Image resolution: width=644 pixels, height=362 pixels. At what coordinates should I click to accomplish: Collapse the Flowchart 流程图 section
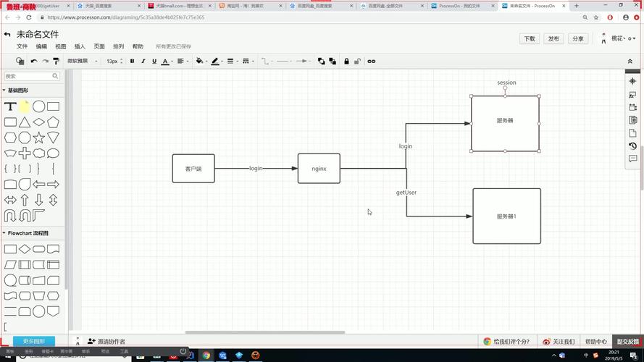(x=25, y=232)
